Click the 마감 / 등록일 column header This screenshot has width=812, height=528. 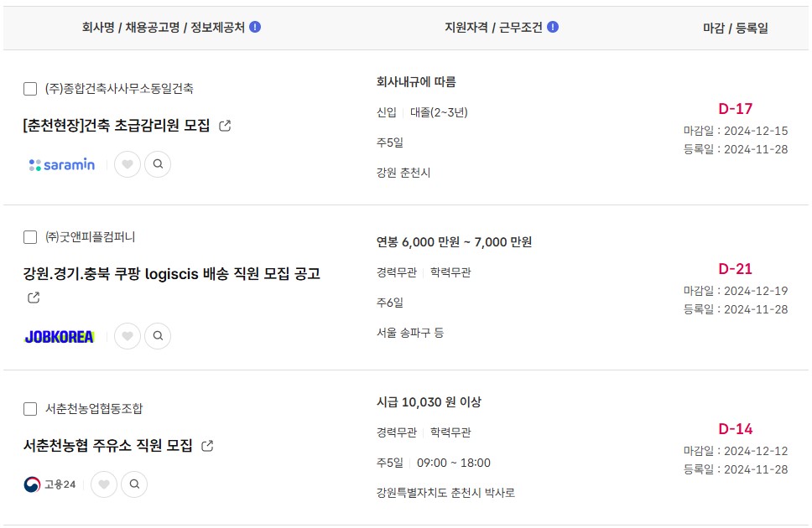click(x=736, y=28)
